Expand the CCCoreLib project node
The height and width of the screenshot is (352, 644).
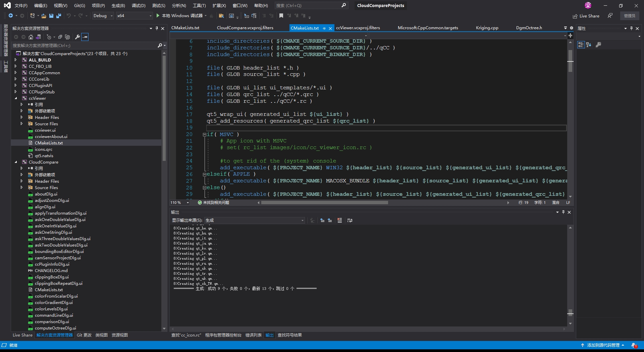(x=16, y=79)
